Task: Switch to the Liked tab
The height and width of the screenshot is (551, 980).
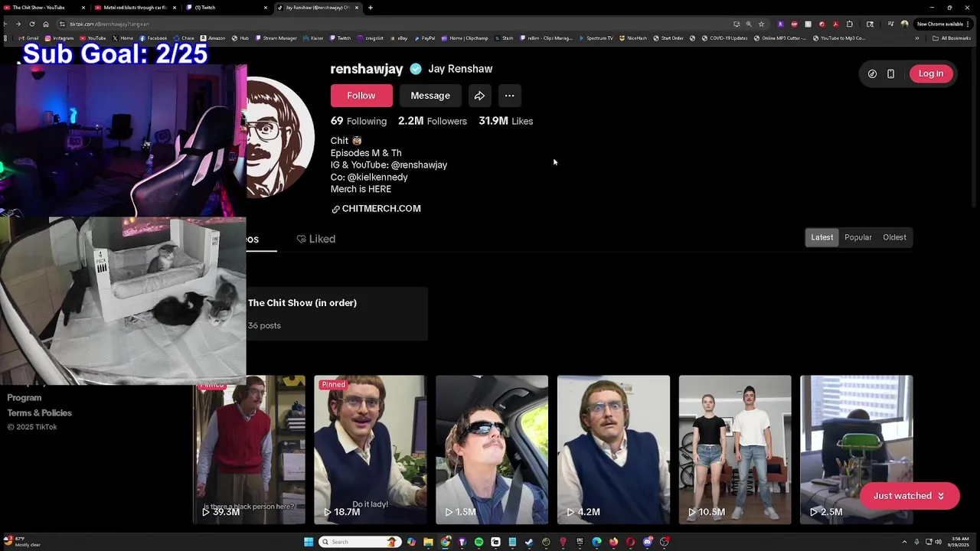Action: tap(315, 239)
